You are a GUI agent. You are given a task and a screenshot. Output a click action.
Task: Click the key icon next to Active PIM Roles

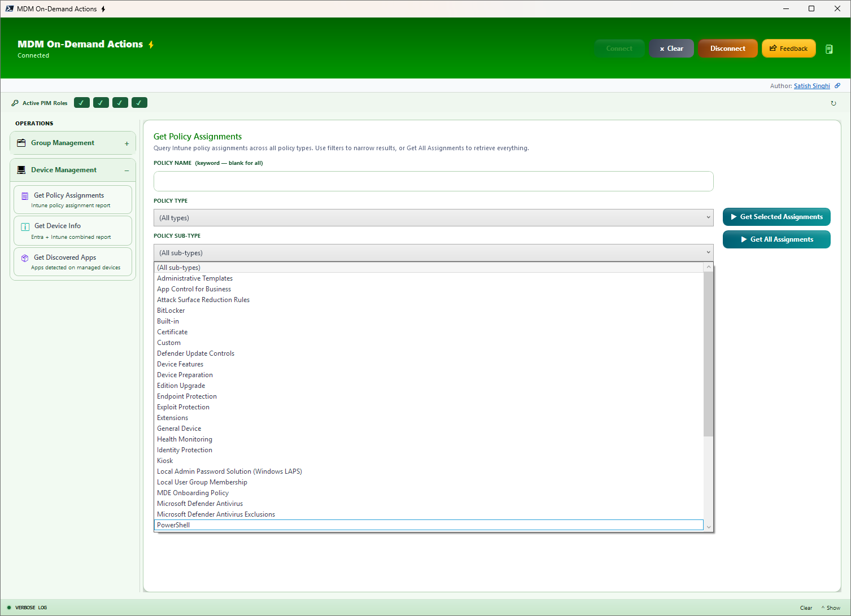tap(15, 103)
